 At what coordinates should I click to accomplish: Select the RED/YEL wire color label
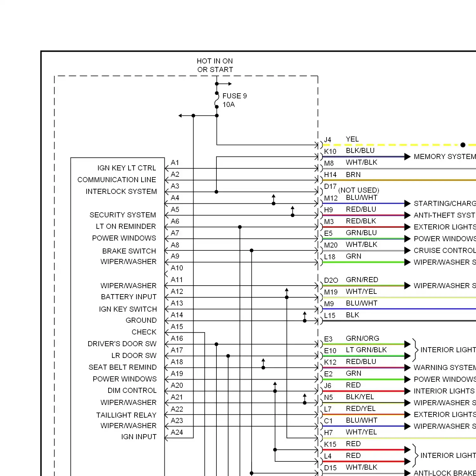tap(360, 408)
